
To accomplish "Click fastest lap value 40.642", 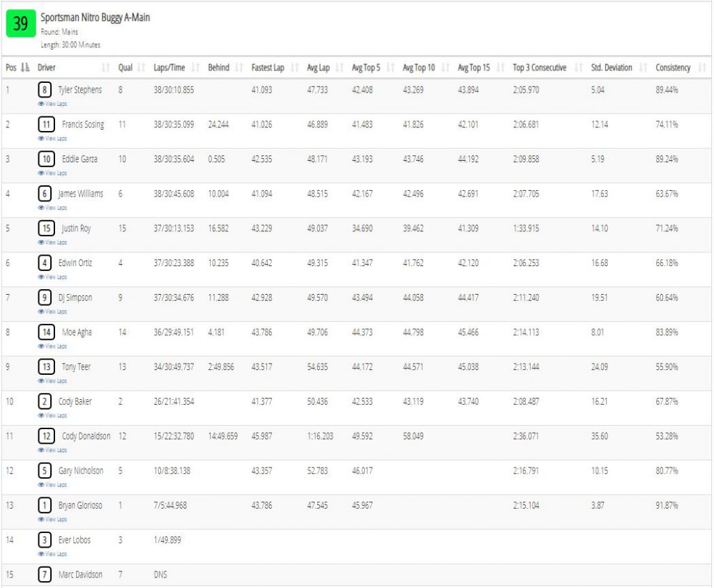I will [262, 263].
